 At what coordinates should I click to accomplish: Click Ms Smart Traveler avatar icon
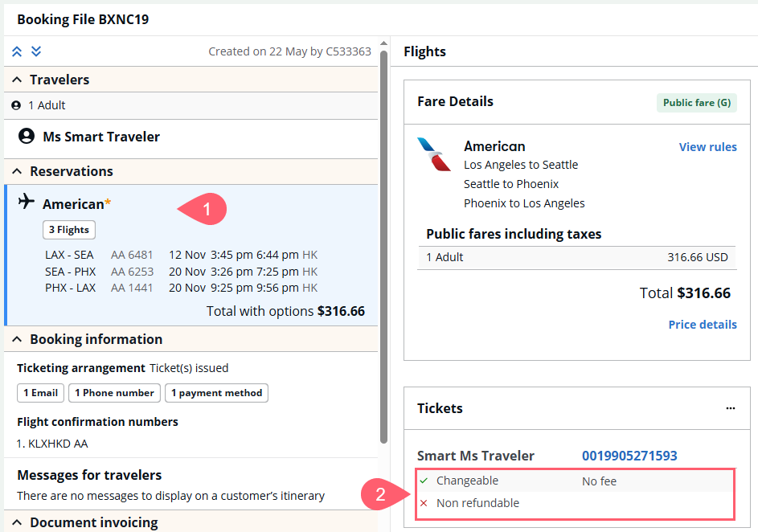coord(27,137)
